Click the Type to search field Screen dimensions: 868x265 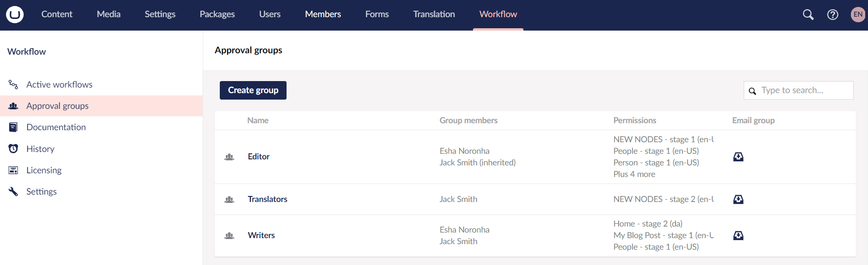coord(798,90)
